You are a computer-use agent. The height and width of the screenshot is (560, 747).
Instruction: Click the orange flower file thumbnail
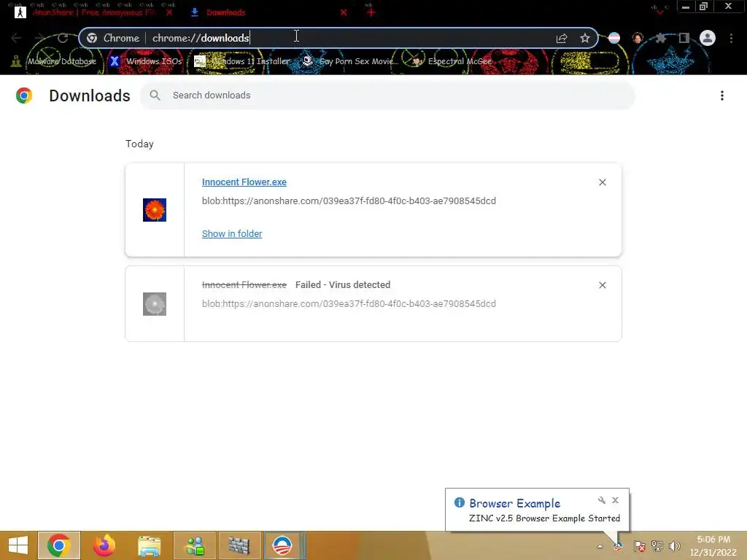tap(155, 210)
